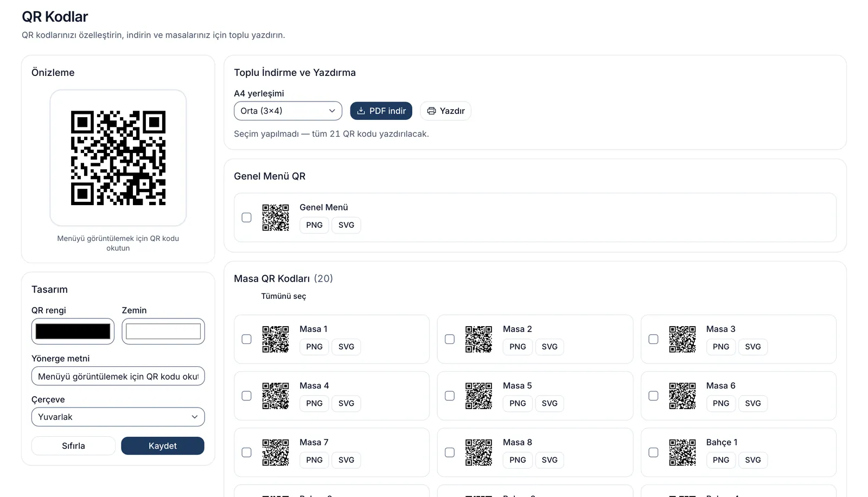The width and height of the screenshot is (868, 497).
Task: Click PNG under Masa 6
Action: point(721,403)
